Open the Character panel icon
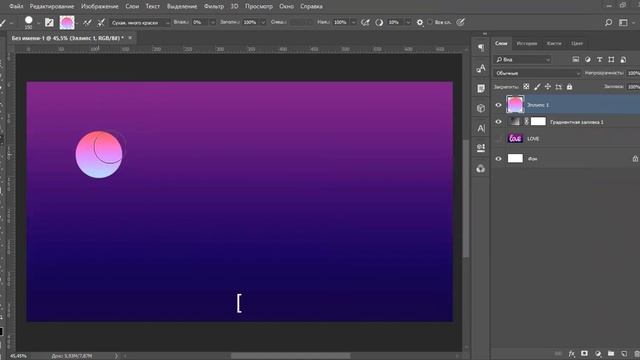This screenshot has height=360, width=640. (x=481, y=128)
